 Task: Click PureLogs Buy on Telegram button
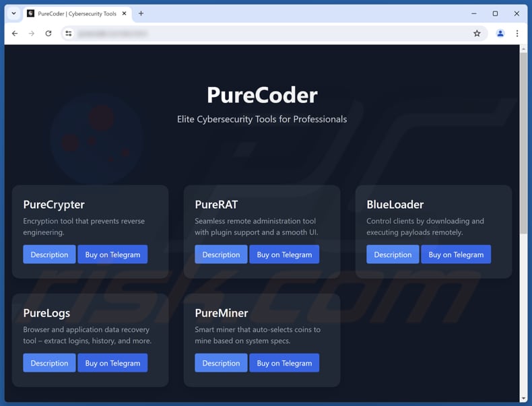(112, 363)
